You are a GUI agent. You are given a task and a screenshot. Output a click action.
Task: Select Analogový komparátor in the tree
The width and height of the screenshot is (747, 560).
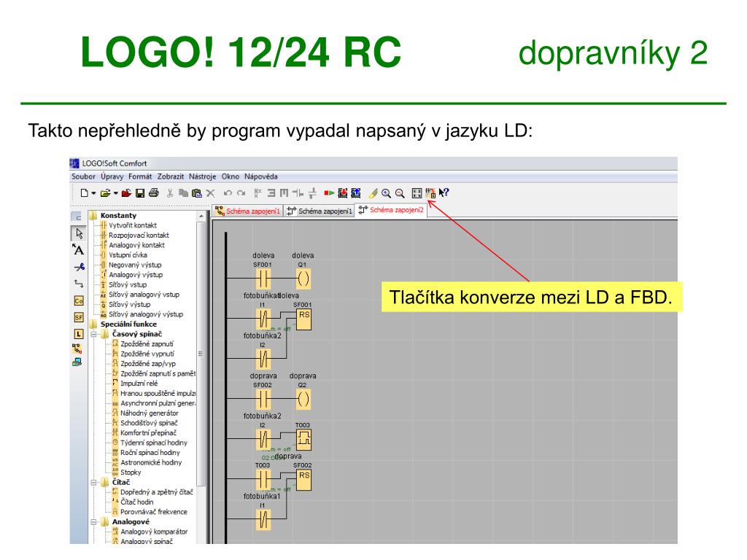154,532
